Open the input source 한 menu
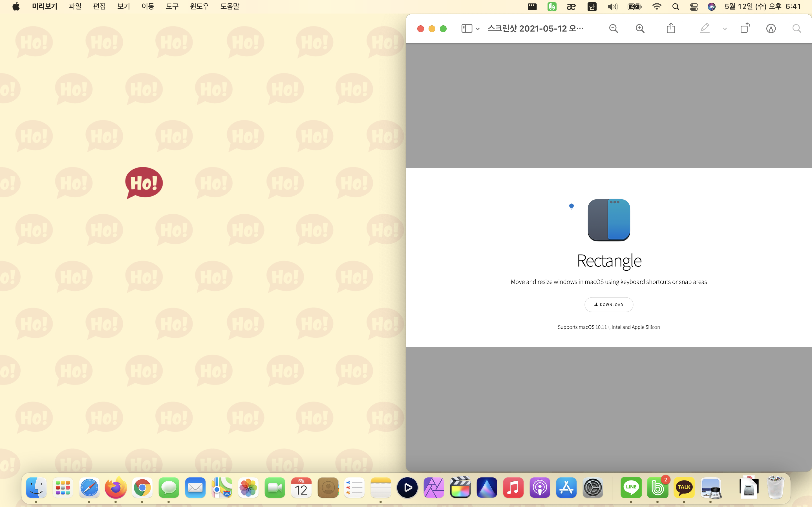The image size is (812, 507). coord(592,7)
